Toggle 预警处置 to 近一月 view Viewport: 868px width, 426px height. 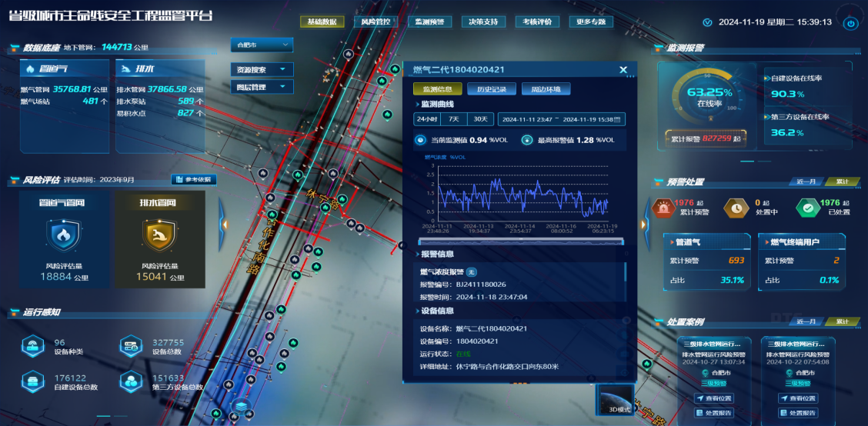806,182
